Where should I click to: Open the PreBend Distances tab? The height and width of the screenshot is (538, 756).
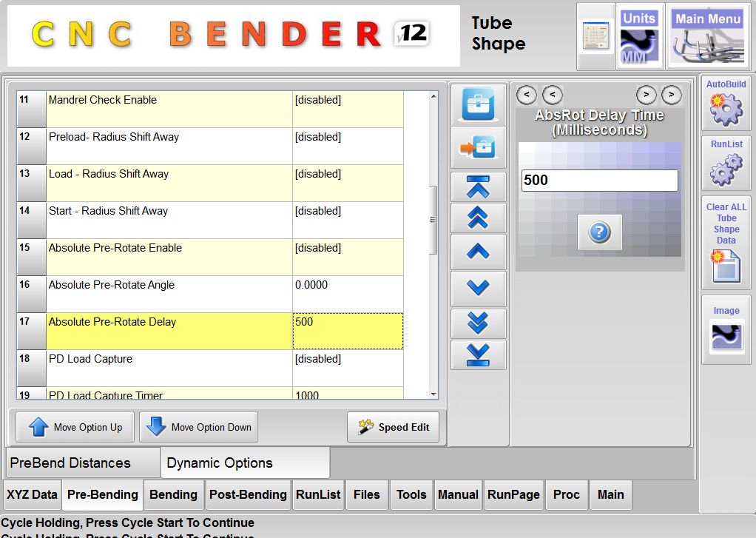point(83,463)
